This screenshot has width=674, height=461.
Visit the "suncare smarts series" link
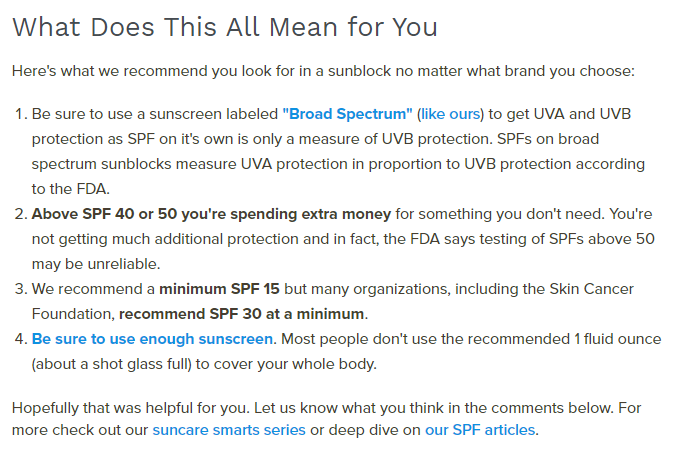point(229,430)
